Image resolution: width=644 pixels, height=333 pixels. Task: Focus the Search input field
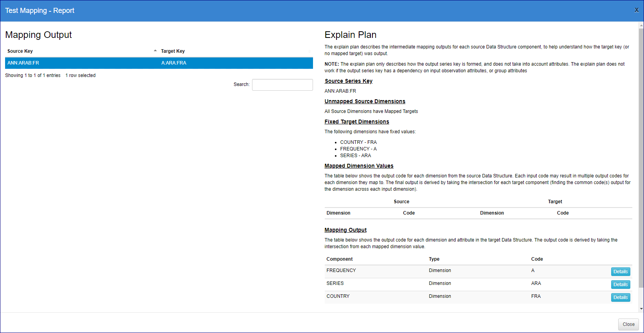pyautogui.click(x=282, y=85)
